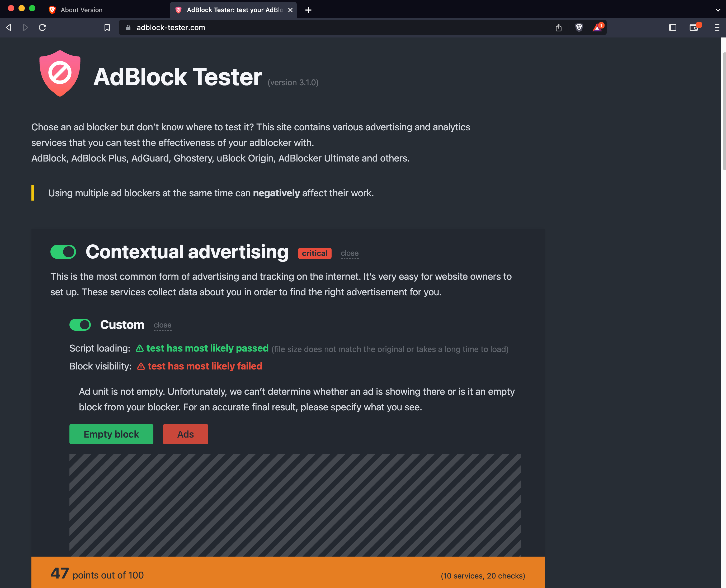Turn off the Custom service toggle
This screenshot has width=726, height=588.
(x=80, y=325)
